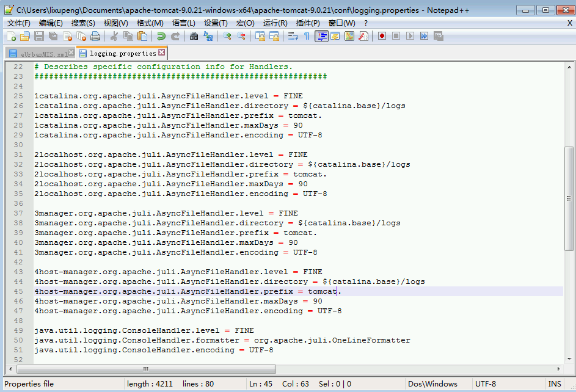576x392 pixels.
Task: Save the current file with floppy icon
Action: point(39,36)
